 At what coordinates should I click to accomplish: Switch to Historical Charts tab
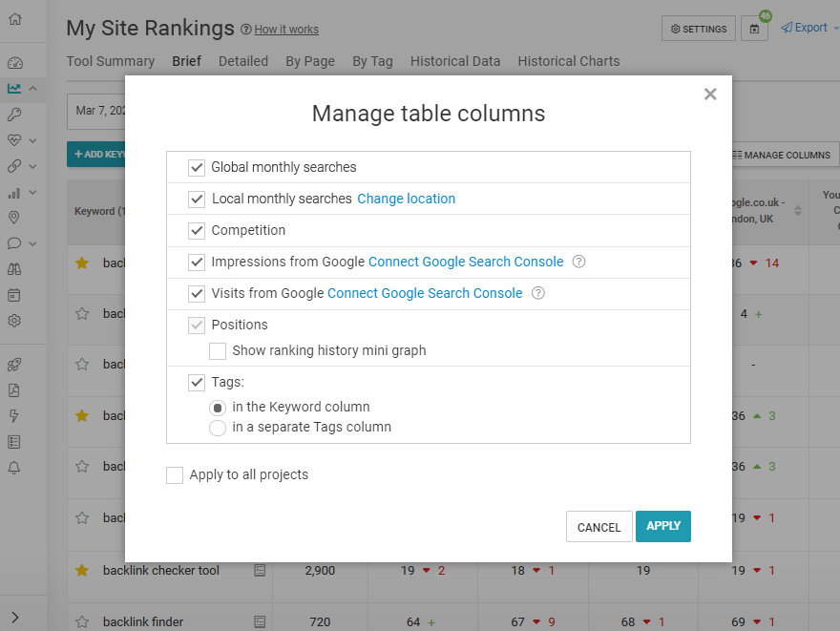point(568,61)
